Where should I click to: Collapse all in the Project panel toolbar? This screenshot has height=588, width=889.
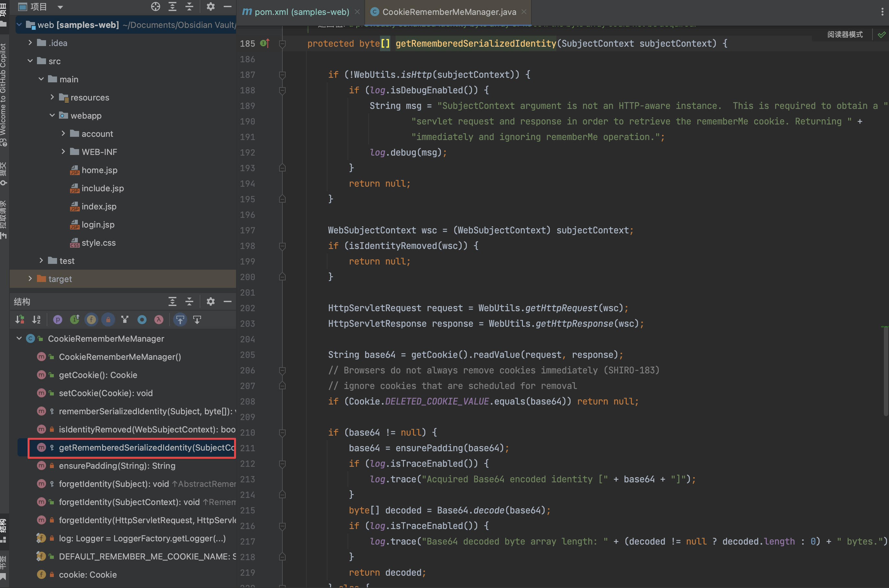click(x=189, y=6)
